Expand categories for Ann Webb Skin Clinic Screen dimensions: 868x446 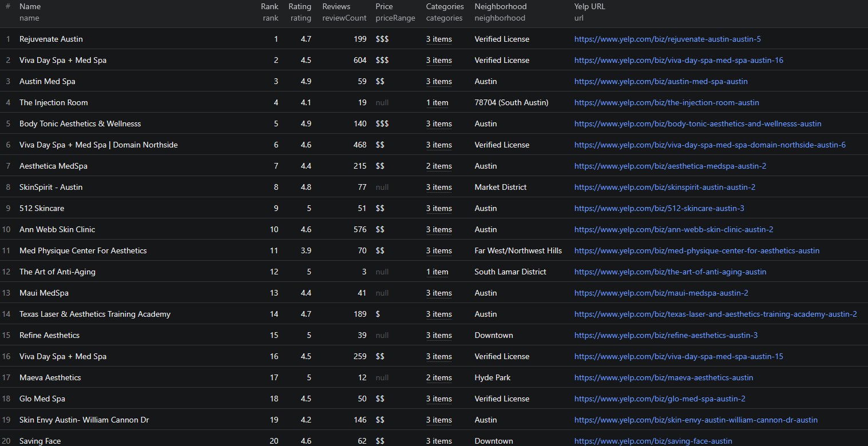pyautogui.click(x=439, y=229)
